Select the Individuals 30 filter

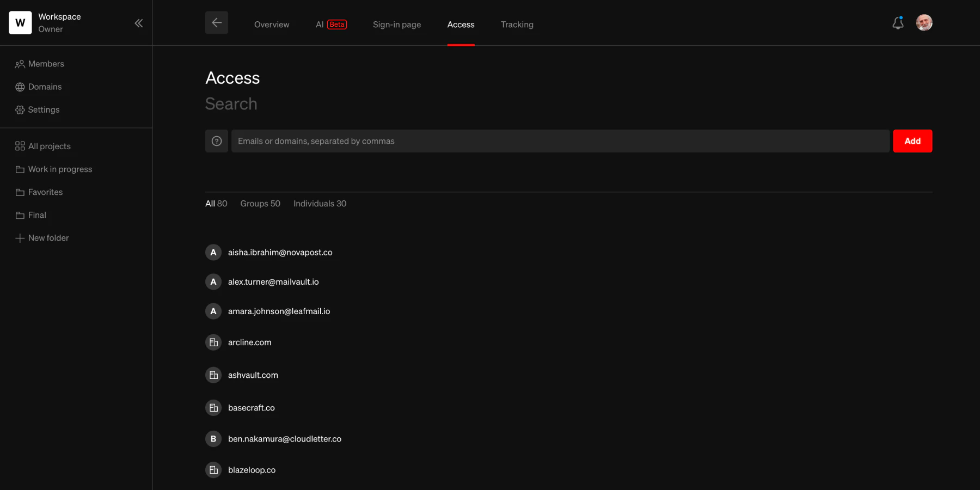click(x=320, y=203)
